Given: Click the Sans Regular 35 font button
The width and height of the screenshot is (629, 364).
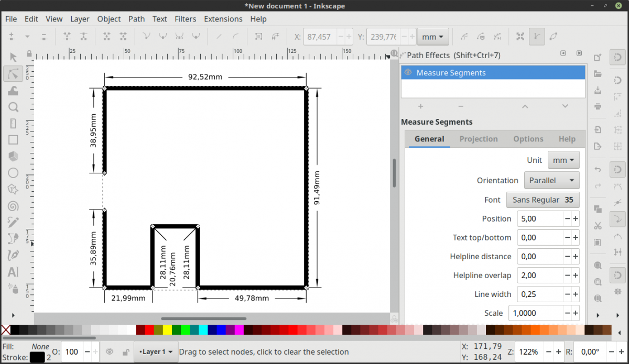Looking at the screenshot, I should [x=543, y=200].
